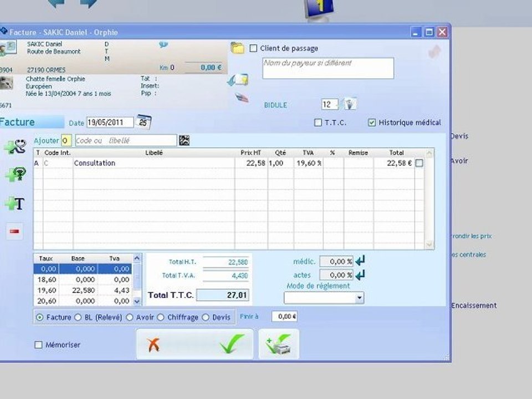Viewport: 532px width, 399px height.
Task: Select the Consultation row label
Action: click(x=95, y=163)
